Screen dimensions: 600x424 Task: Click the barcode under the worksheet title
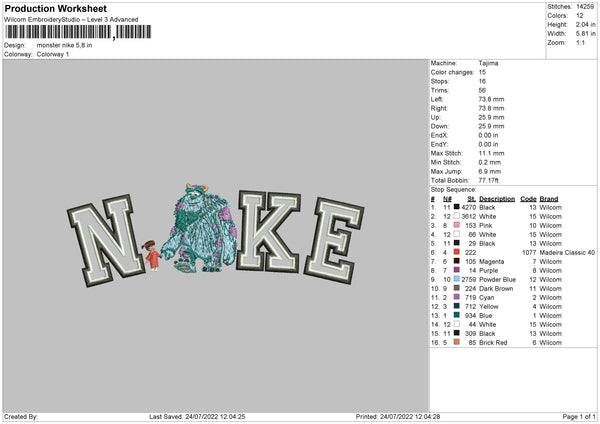[78, 32]
